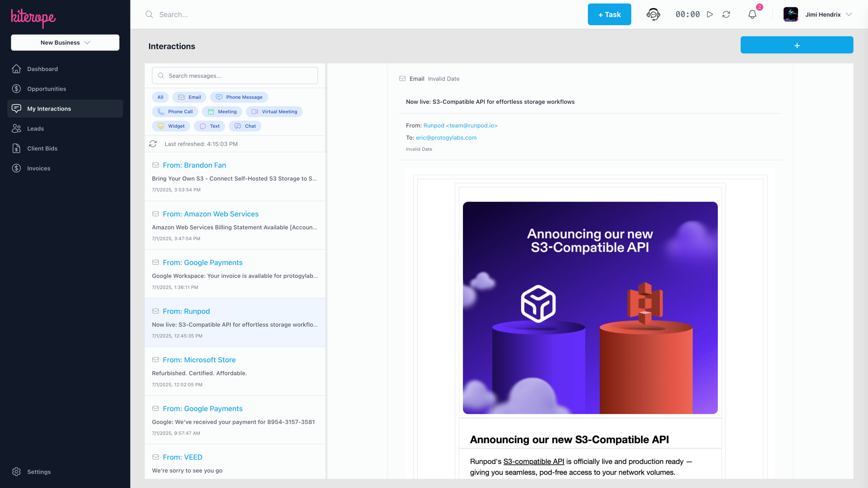The height and width of the screenshot is (488, 868).
Task: Click the 00:00 timer display
Action: (688, 14)
